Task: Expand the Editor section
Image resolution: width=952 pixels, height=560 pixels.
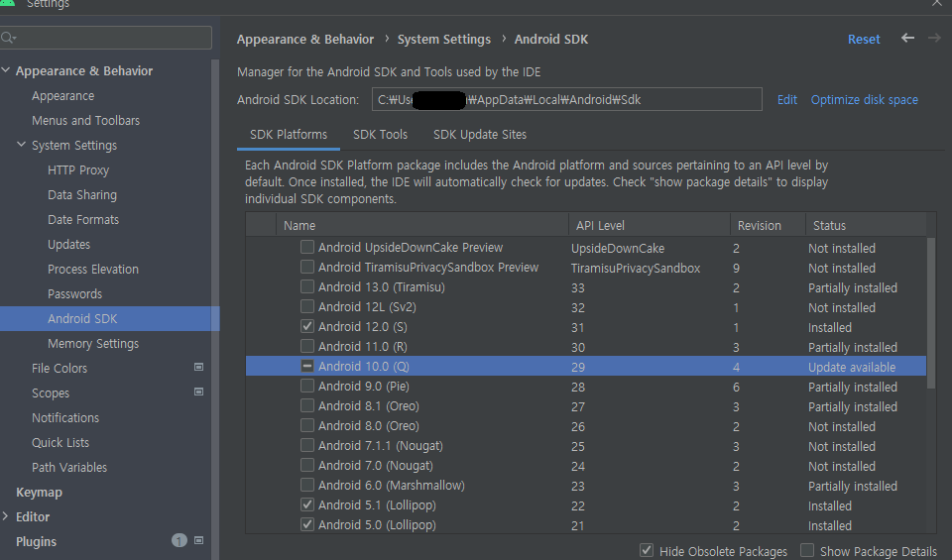Action: click(x=6, y=516)
